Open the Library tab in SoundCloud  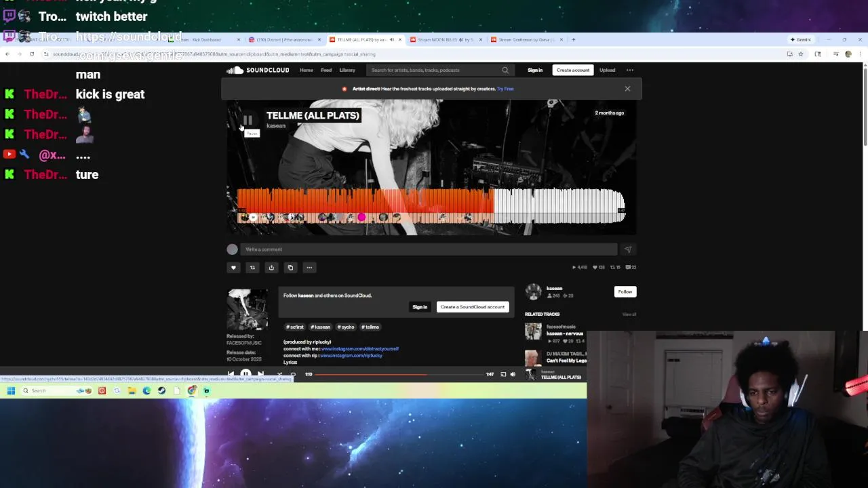coord(347,70)
